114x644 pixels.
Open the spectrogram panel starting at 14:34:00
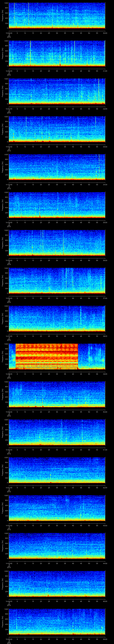click(57, 205)
